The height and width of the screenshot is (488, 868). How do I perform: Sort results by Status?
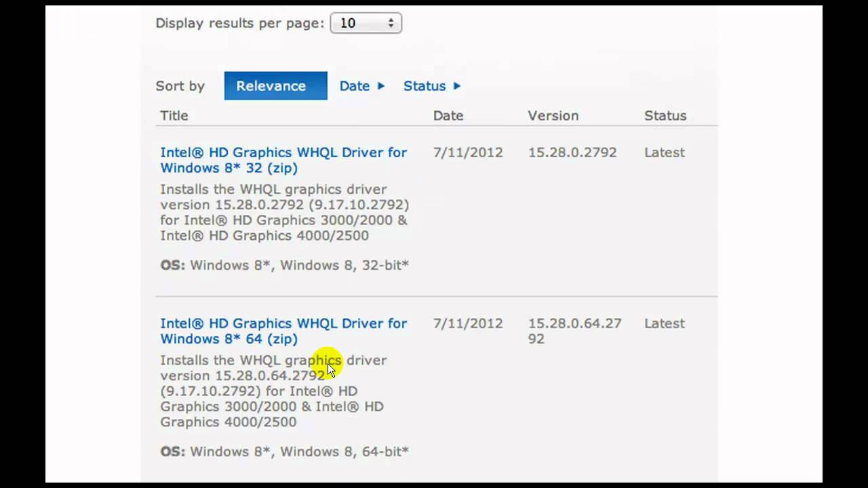point(425,86)
